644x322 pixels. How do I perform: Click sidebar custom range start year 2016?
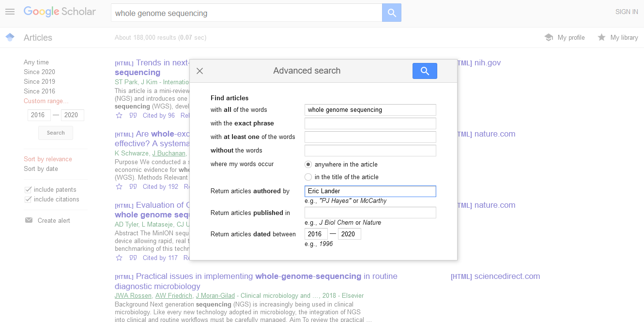[x=39, y=115]
